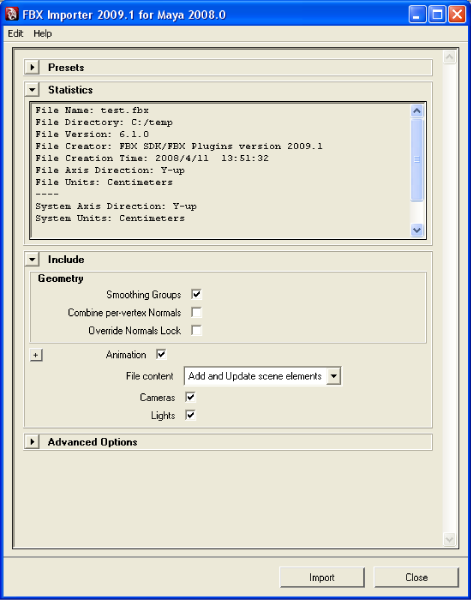Image resolution: width=471 pixels, height=600 pixels.
Task: Click the 'System Axis Direction: Y-up' line
Action: pyautogui.click(x=116, y=206)
